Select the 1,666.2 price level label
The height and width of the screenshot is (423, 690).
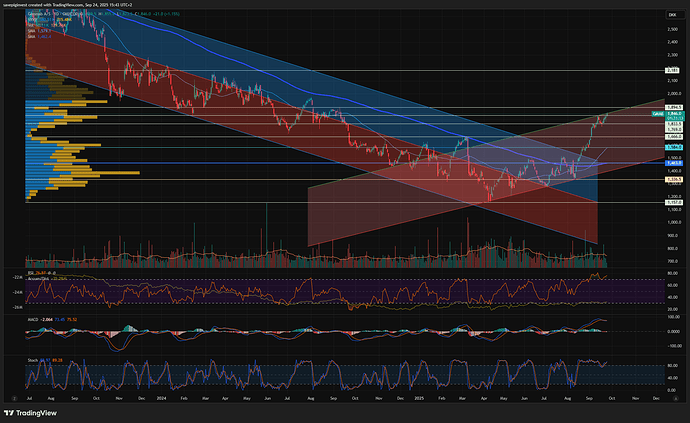click(673, 136)
